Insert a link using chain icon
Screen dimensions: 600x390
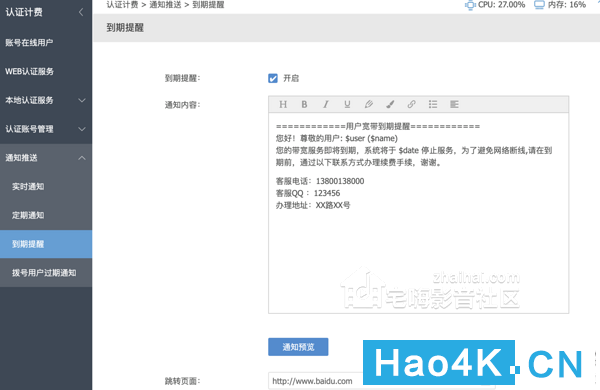411,104
